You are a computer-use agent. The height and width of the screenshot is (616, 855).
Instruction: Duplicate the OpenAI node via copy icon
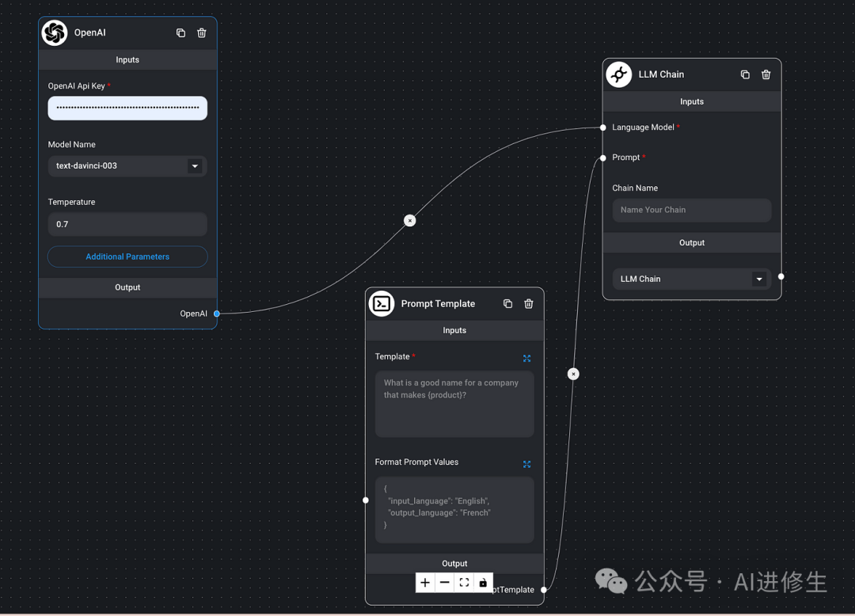coord(180,33)
